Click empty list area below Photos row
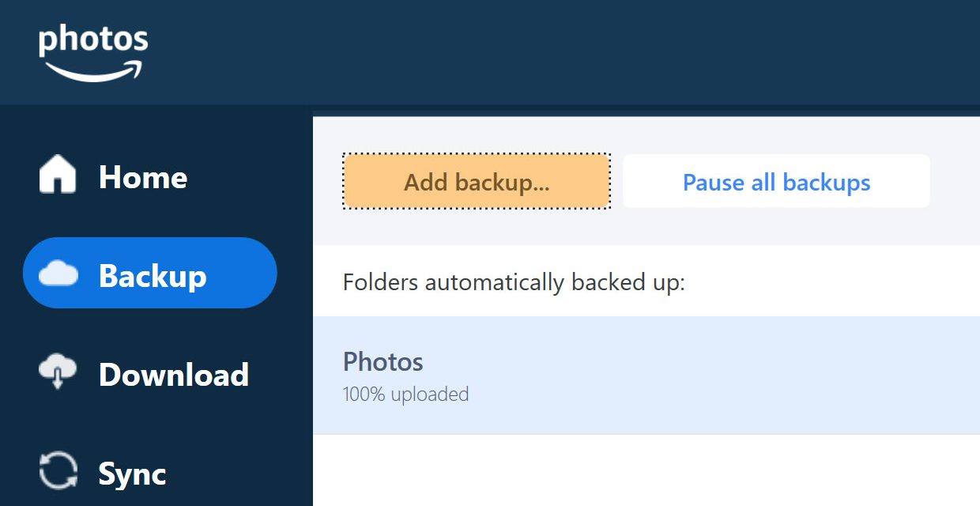980x506 pixels. click(x=646, y=470)
